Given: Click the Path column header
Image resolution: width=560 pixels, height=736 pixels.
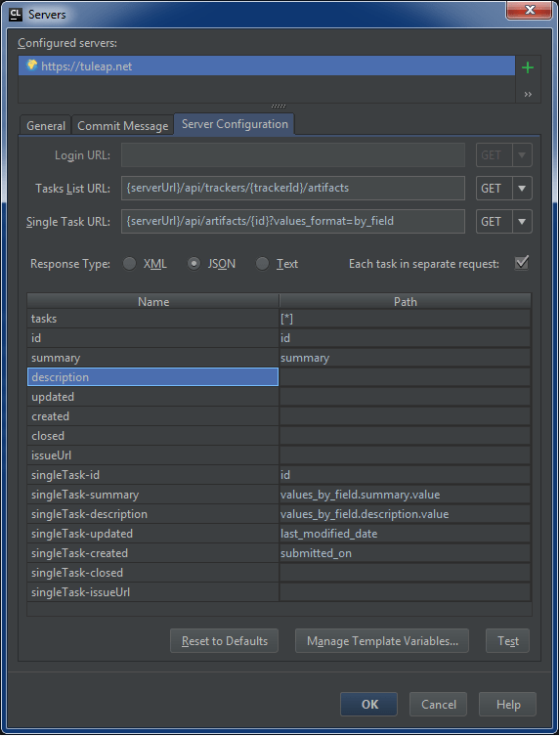Looking at the screenshot, I should coord(406,301).
